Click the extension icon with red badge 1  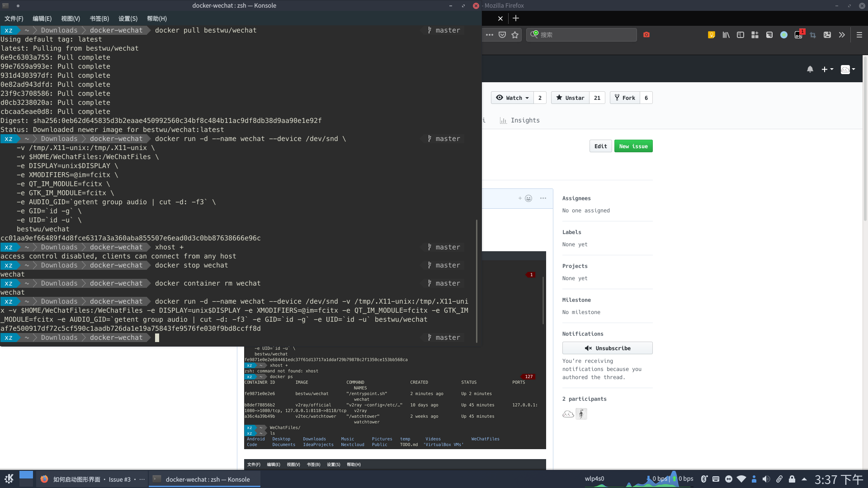point(797,35)
